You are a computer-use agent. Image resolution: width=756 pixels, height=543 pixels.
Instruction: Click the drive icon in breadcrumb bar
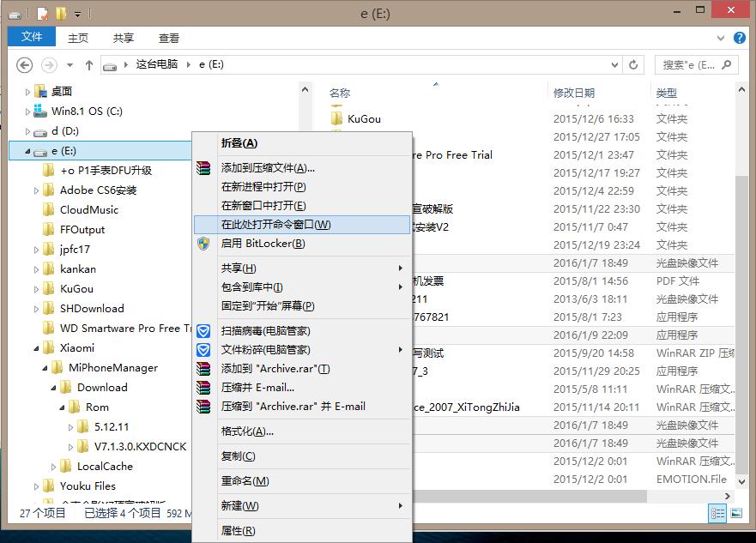point(111,63)
